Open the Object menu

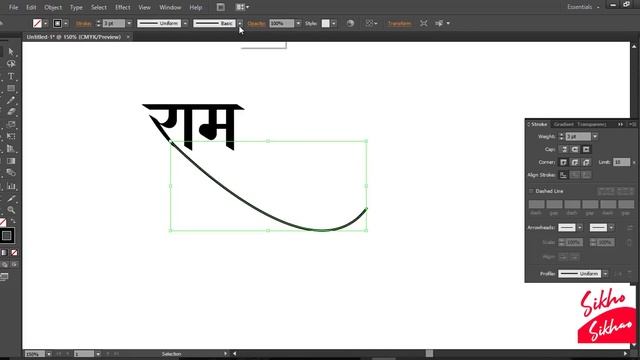click(53, 7)
